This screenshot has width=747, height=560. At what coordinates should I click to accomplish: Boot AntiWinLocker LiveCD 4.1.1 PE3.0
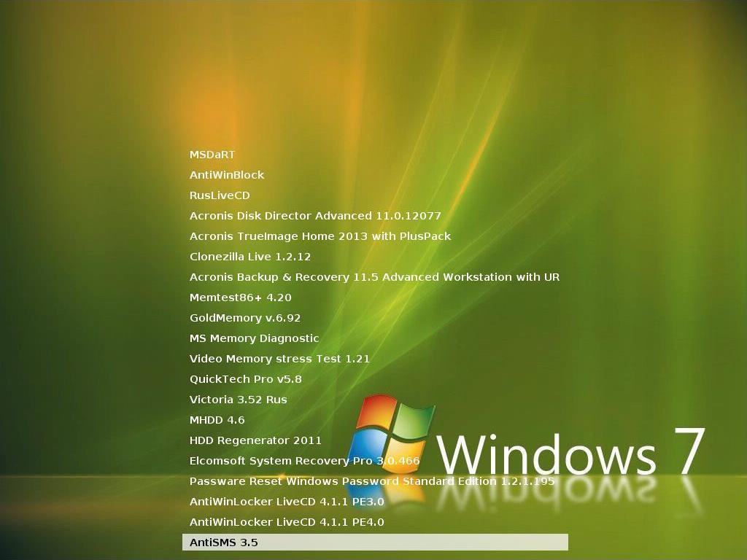coord(287,502)
